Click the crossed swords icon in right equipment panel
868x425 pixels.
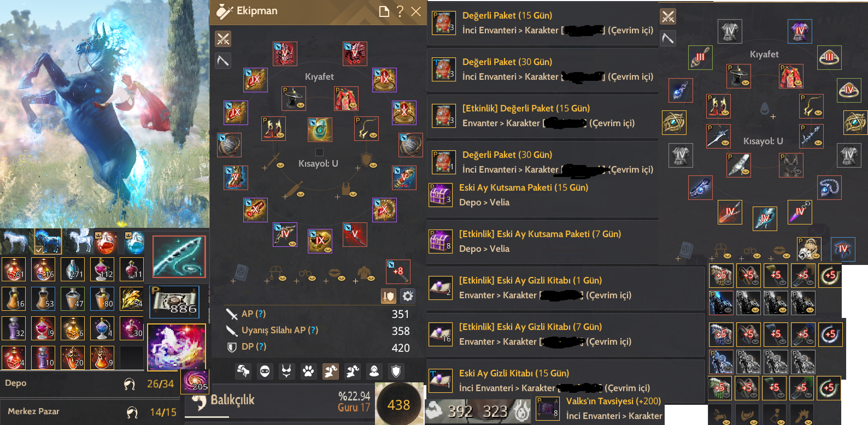[668, 16]
